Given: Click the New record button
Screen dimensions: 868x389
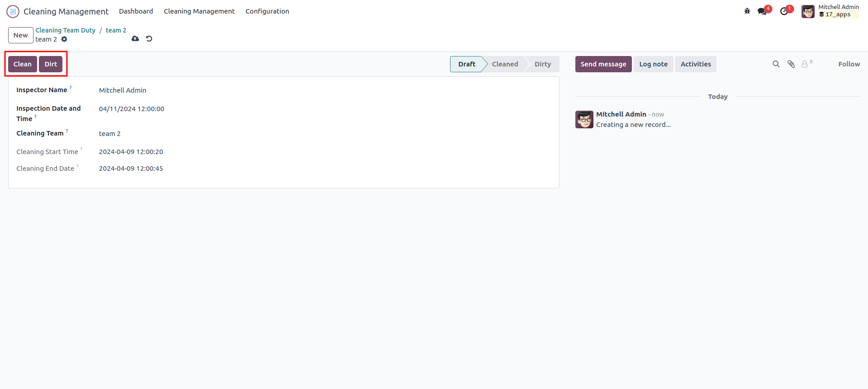Looking at the screenshot, I should pos(21,35).
